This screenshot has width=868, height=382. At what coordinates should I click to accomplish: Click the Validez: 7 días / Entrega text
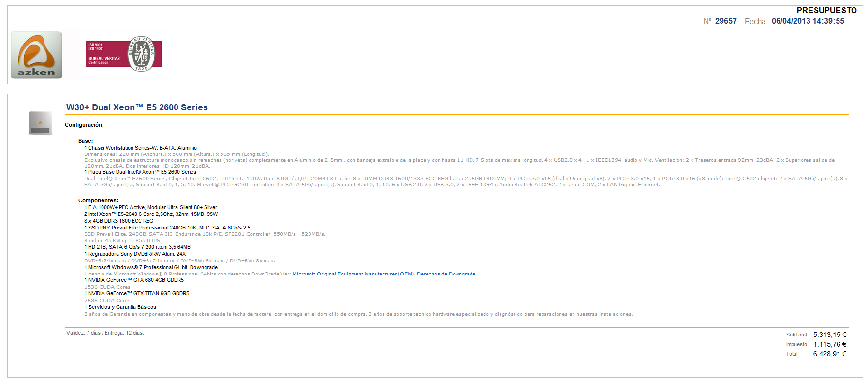(x=105, y=333)
